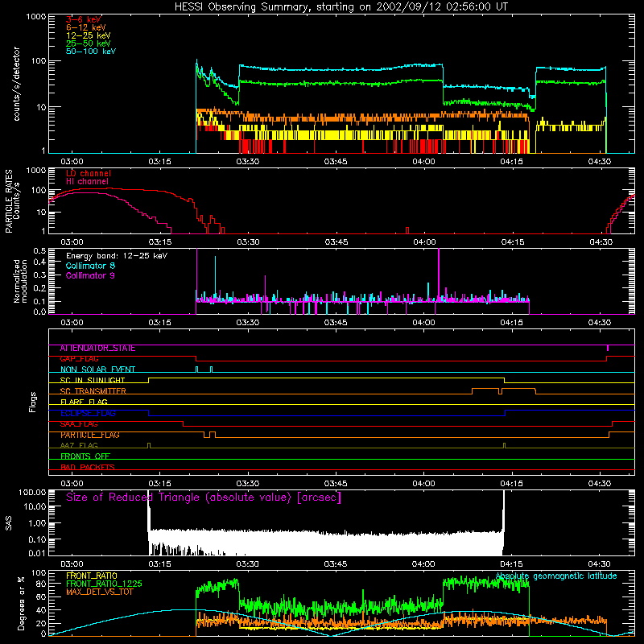The height and width of the screenshot is (644, 644).
Task: Click the SAA_FLAG label
Action: tap(79, 424)
